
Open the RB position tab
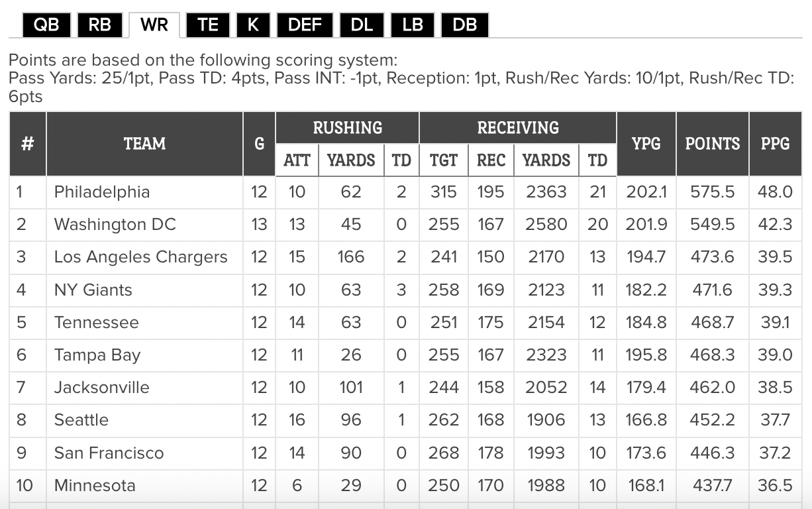(100, 25)
